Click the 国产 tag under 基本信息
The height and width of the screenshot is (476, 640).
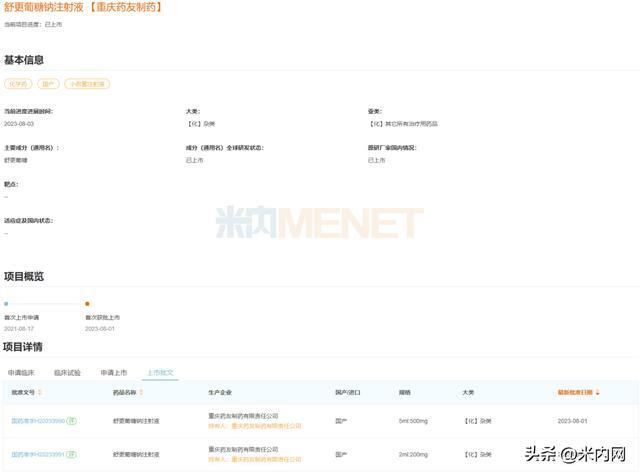pos(48,84)
